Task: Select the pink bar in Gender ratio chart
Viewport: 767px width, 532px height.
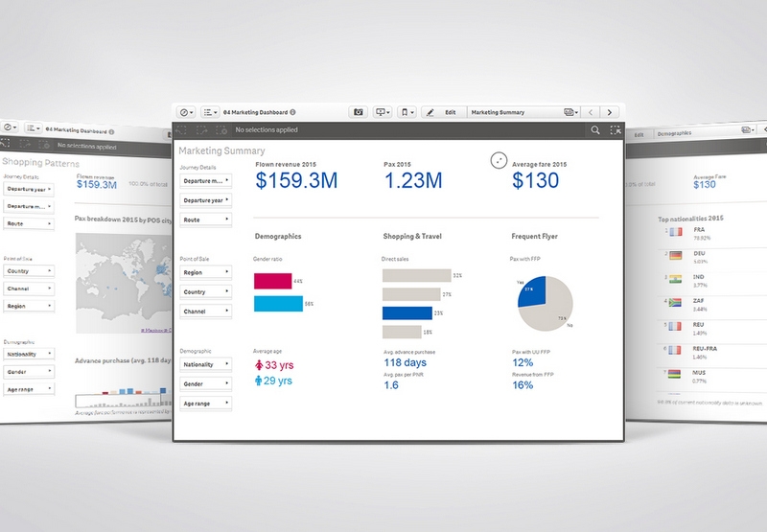Action: (271, 281)
